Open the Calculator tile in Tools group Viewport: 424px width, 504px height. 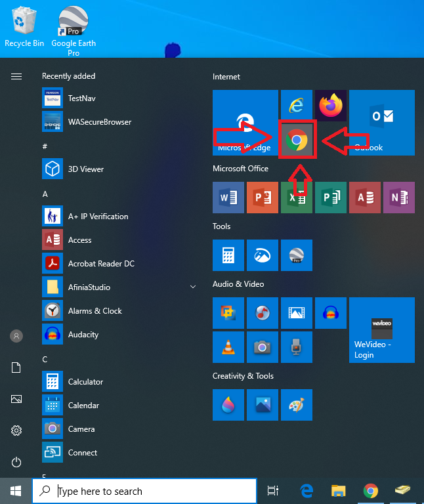pyautogui.click(x=228, y=255)
